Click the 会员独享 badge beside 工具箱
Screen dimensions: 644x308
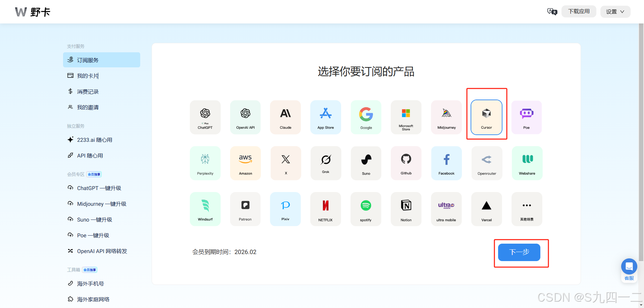click(90, 270)
